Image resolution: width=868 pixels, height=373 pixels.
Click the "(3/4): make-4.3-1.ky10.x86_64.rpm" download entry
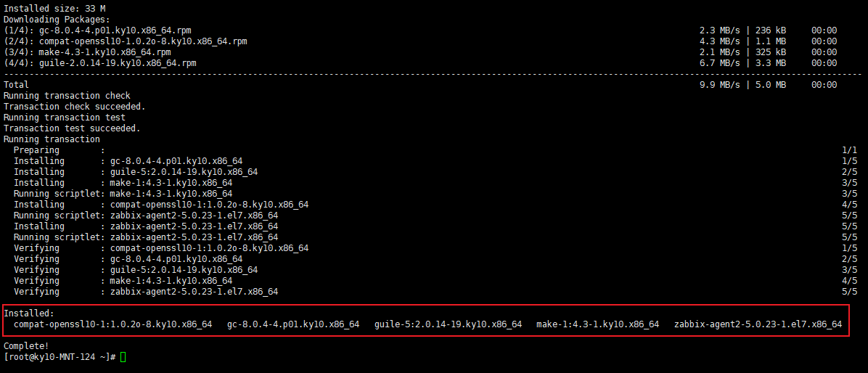(x=88, y=52)
